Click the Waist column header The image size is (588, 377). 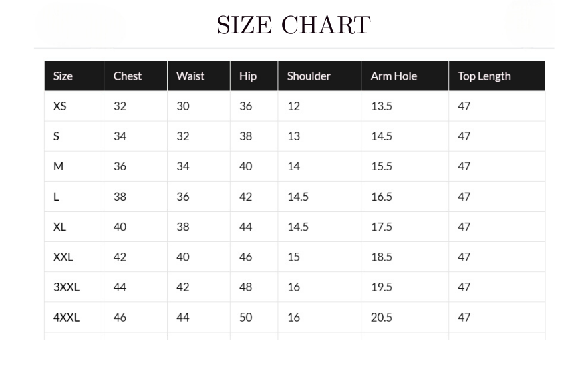pyautogui.click(x=190, y=76)
